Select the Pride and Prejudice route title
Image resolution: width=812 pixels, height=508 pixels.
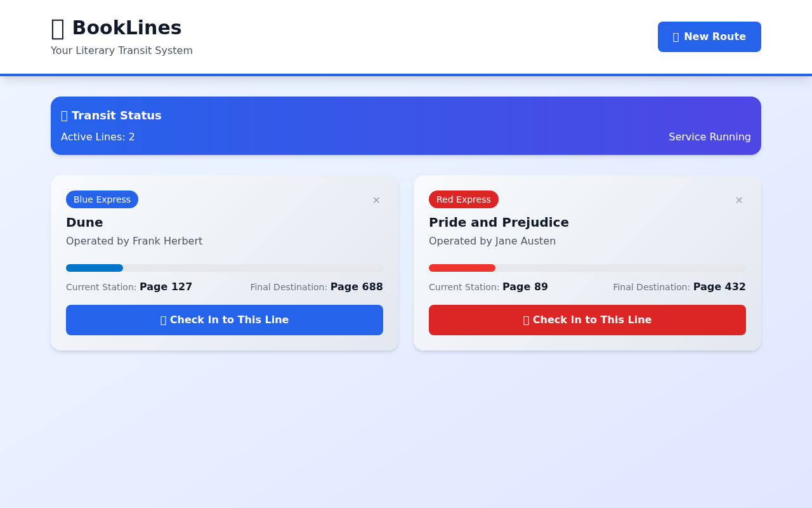coord(499,223)
